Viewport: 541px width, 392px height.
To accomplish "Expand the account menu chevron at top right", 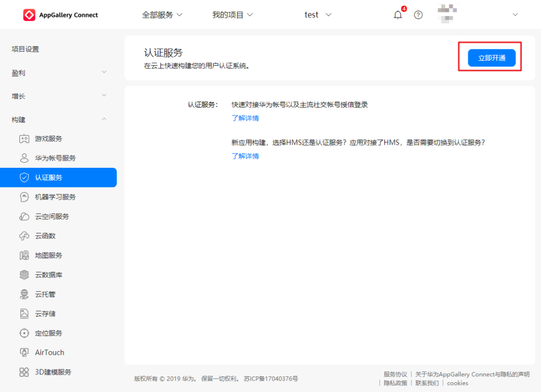I will (x=515, y=15).
